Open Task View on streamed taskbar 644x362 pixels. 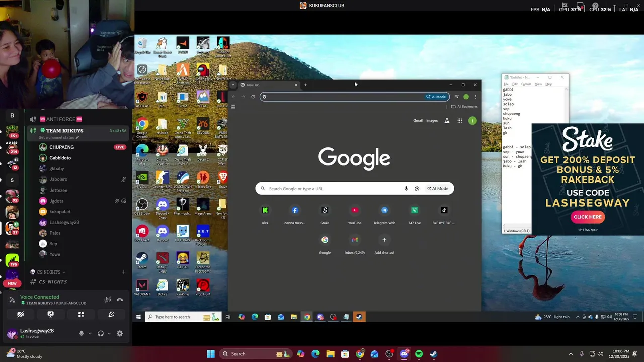click(228, 317)
